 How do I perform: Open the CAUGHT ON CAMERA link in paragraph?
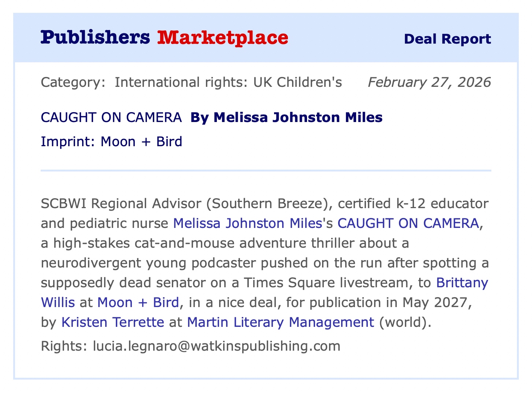[x=408, y=223]
